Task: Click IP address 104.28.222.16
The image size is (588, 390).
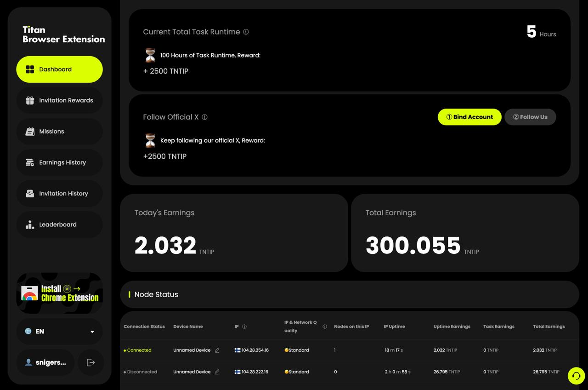Action: coord(255,372)
